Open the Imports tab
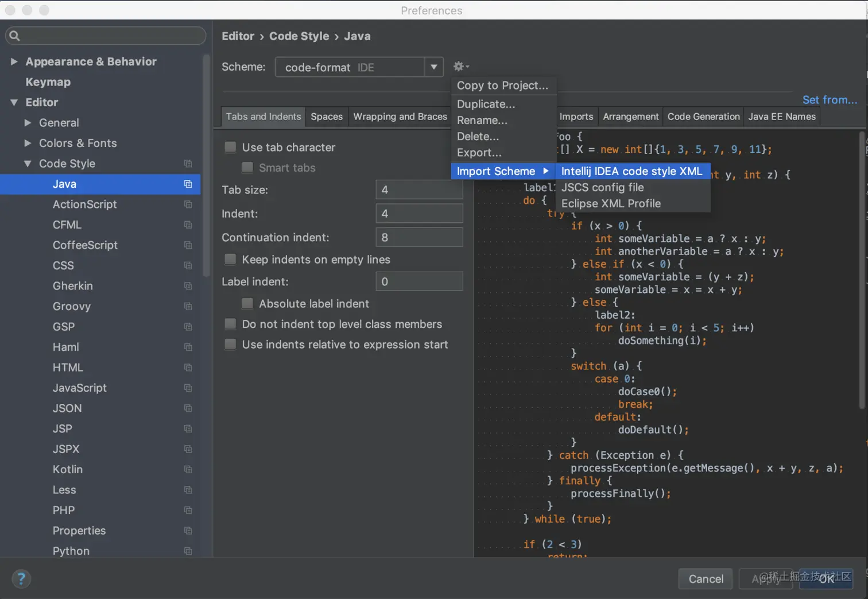This screenshot has width=868, height=599. point(576,117)
